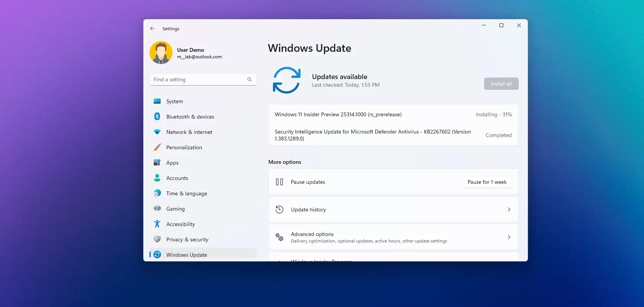Click the search magnifier icon
Screen dimensions: 644x307
(250, 79)
